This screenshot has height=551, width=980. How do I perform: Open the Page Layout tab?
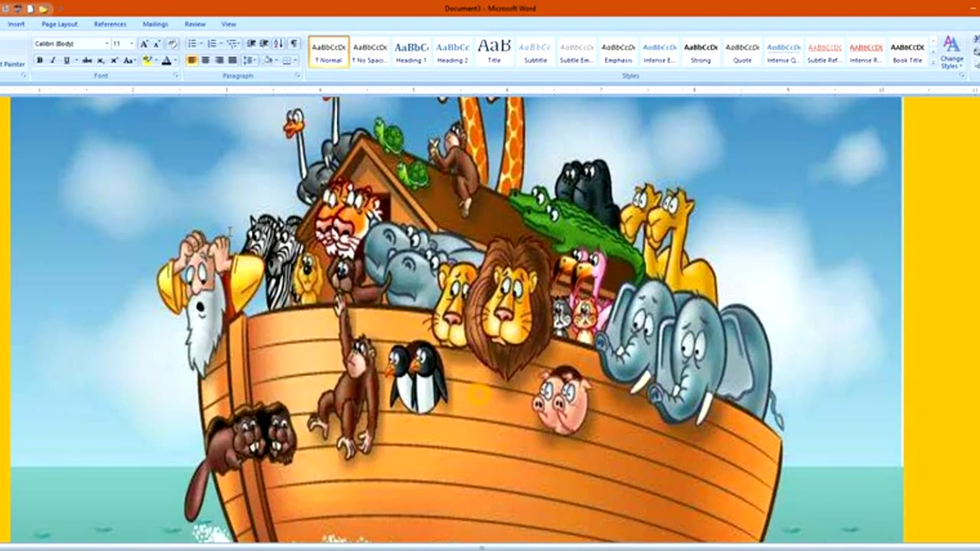click(x=60, y=24)
